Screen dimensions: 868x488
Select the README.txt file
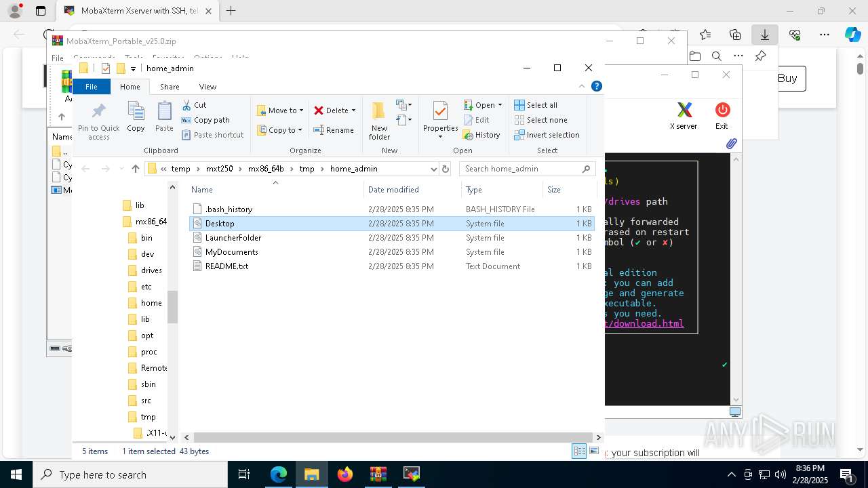click(x=392, y=266)
